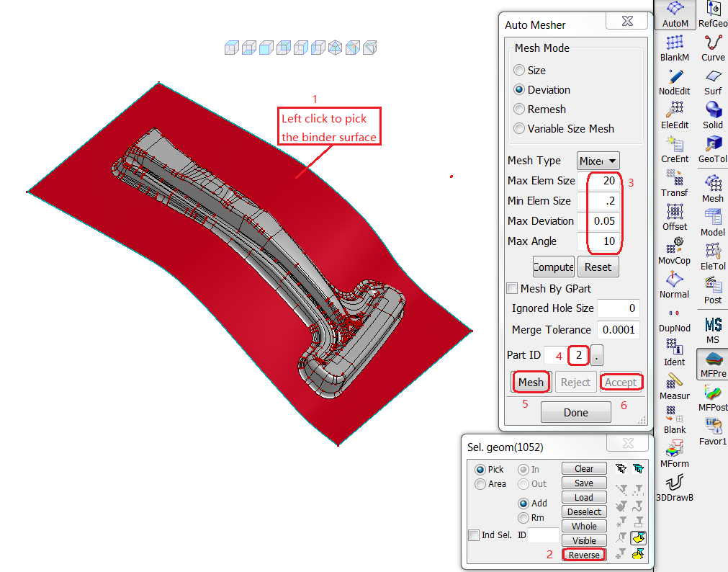Enable the Mesh By GPart checkbox
This screenshot has width=728, height=572.
point(512,289)
